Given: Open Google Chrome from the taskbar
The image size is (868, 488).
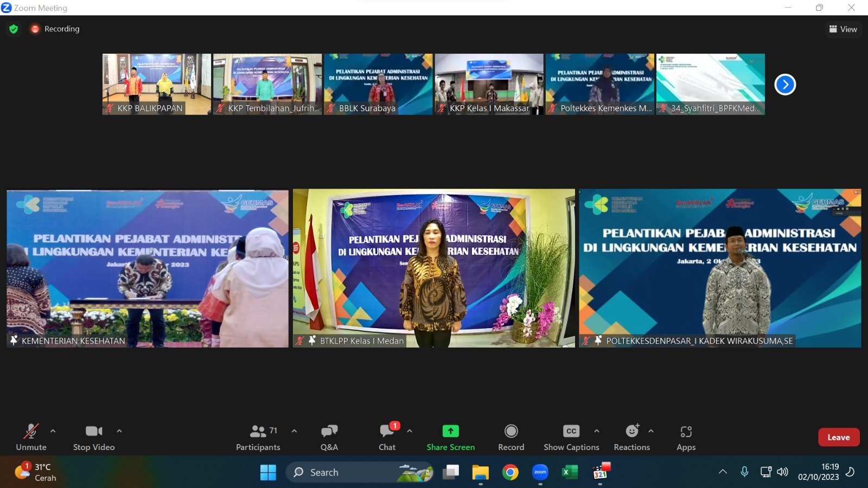Looking at the screenshot, I should pyautogui.click(x=510, y=472).
